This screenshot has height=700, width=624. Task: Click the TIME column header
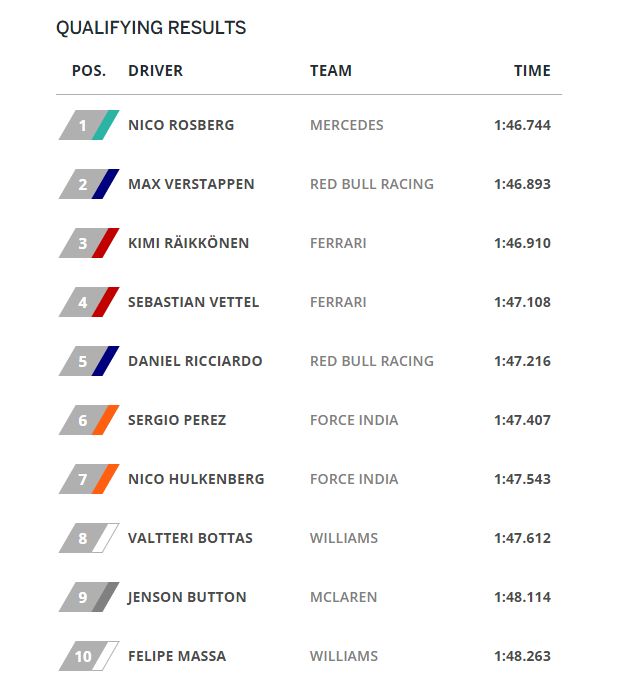click(532, 71)
